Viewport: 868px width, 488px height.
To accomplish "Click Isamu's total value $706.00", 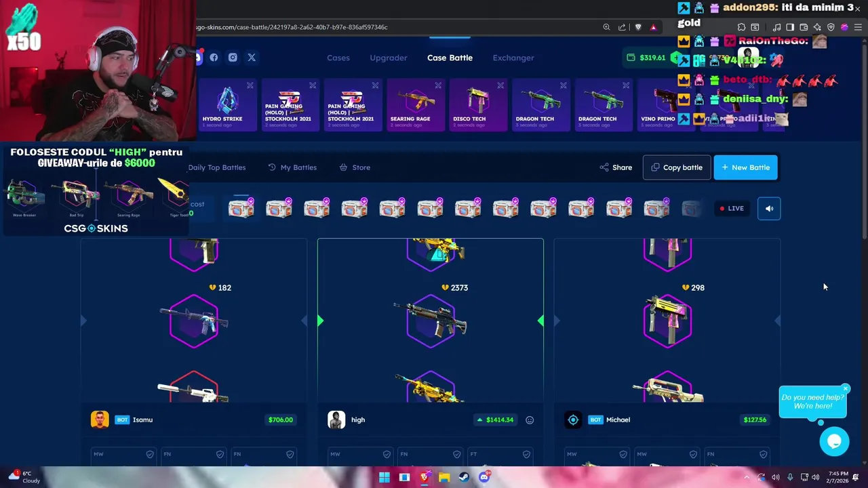I will pos(281,420).
